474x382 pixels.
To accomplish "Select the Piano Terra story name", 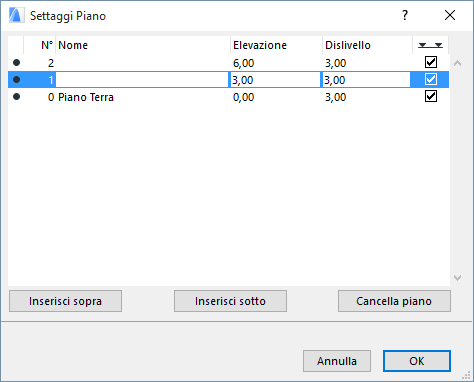I will point(86,97).
